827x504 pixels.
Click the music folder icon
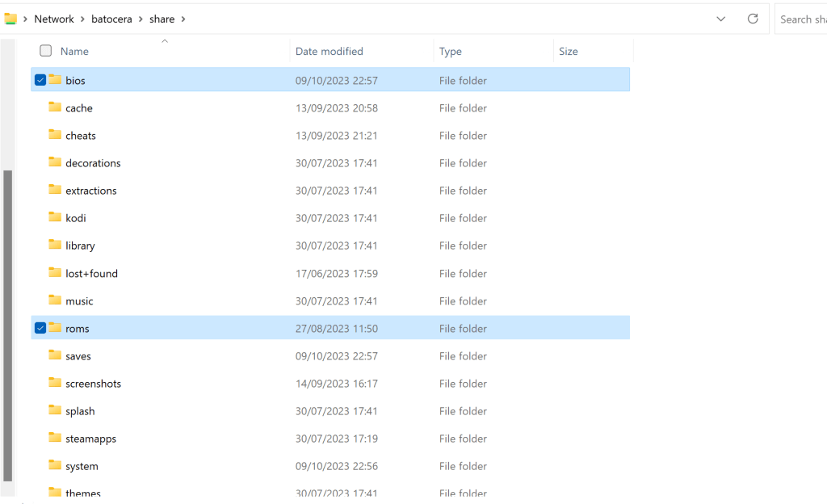(55, 300)
